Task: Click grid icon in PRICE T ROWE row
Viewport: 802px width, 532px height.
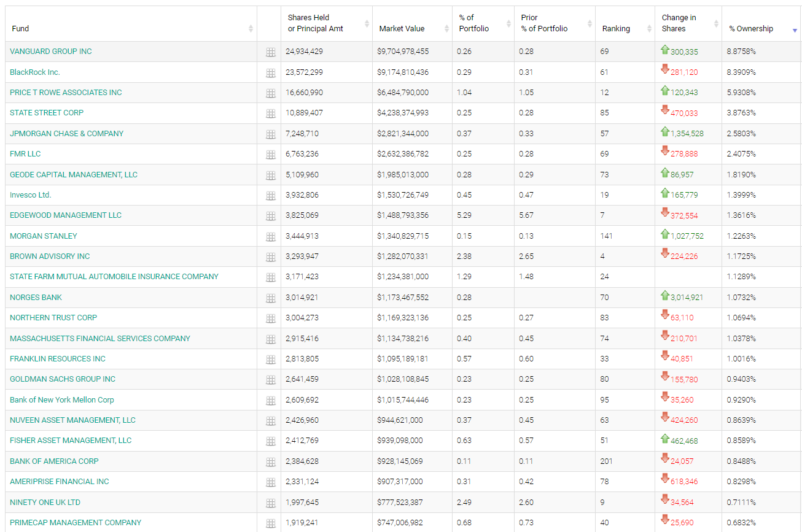Action: (270, 93)
